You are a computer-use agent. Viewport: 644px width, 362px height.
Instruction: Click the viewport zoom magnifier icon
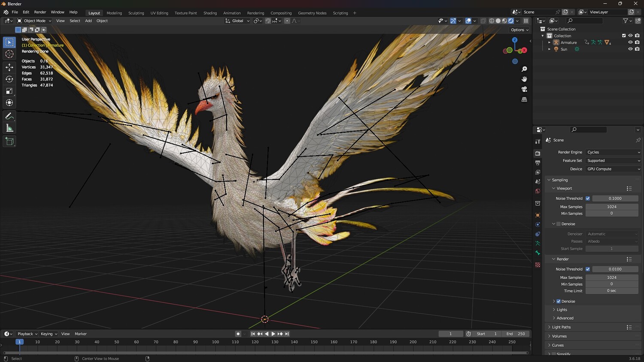524,69
